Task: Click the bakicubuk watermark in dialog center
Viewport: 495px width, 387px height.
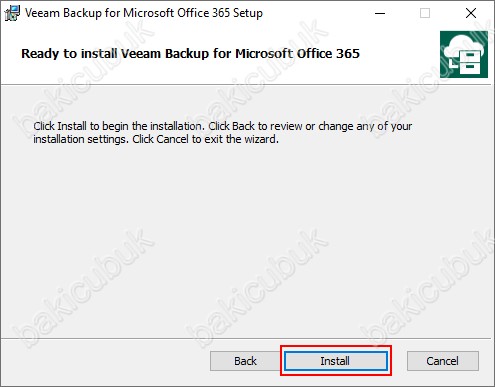Action: 257,287
